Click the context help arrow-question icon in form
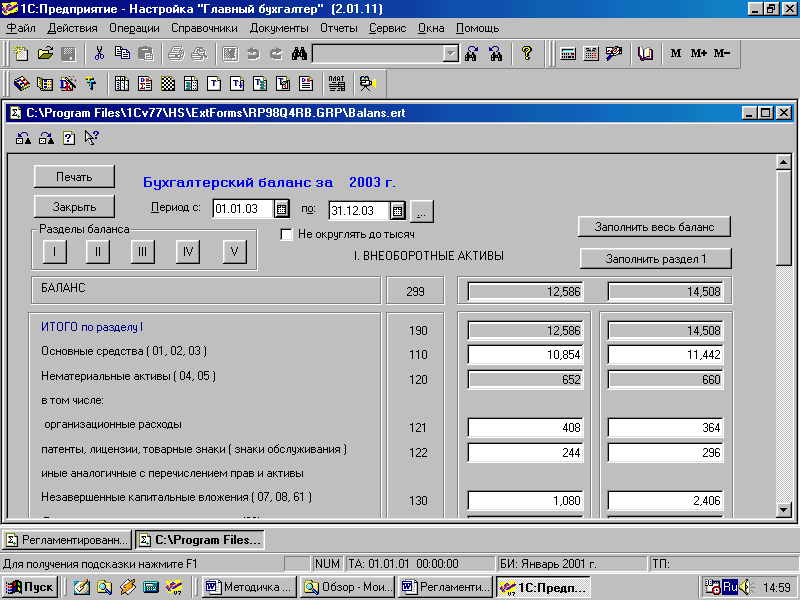The height and width of the screenshot is (600, 800). 91,138
